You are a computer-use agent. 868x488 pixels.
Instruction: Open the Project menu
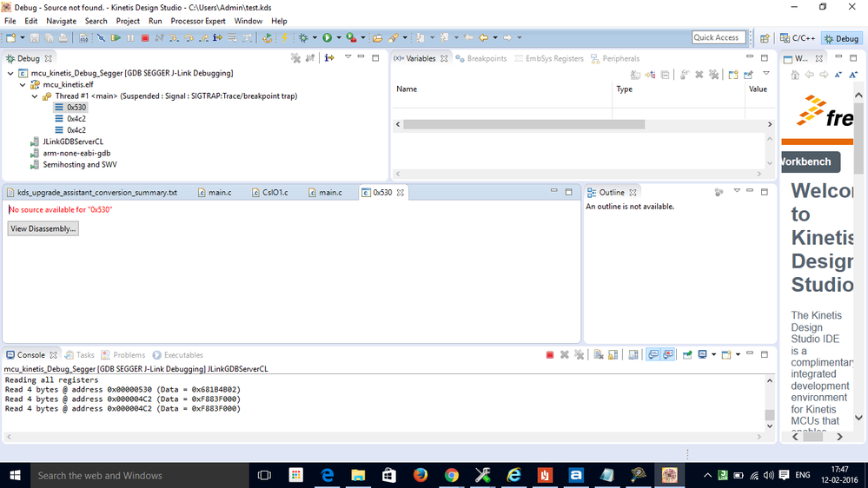point(128,21)
